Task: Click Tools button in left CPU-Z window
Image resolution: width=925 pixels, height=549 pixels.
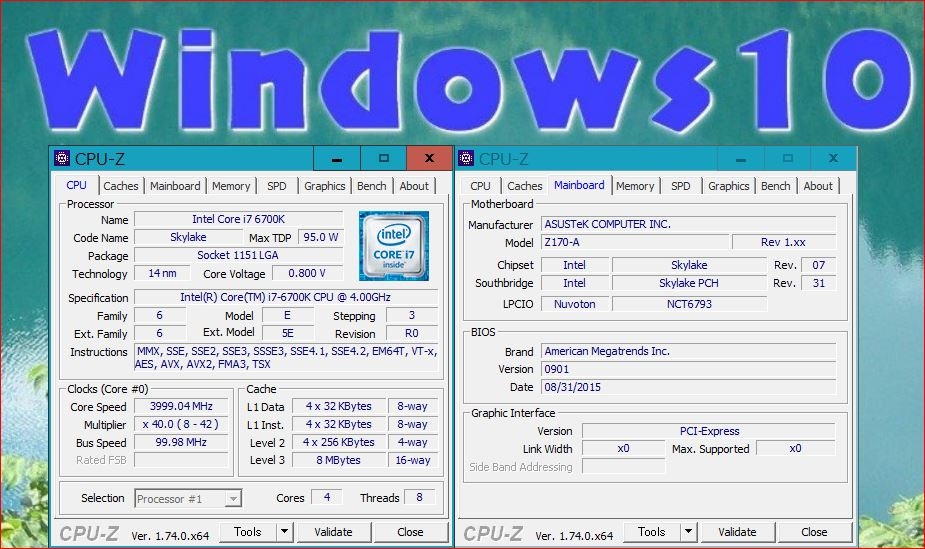Action: point(248,531)
